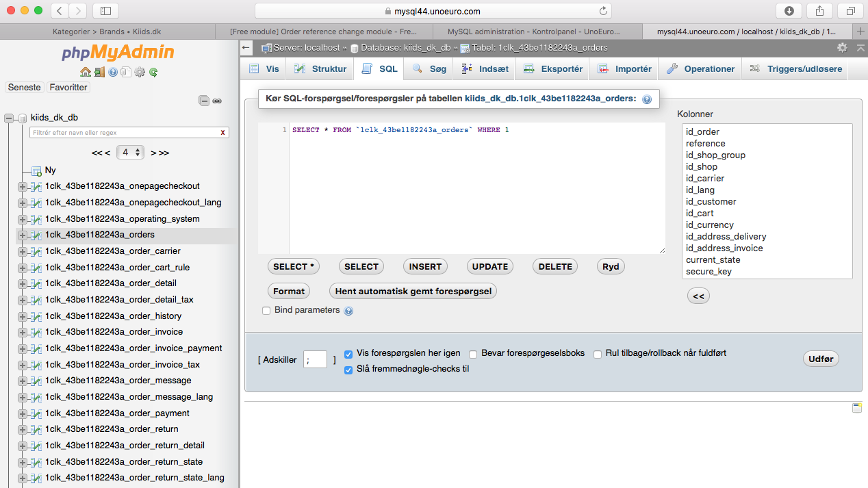Click help icon next to query title
The height and width of the screenshot is (488, 868).
click(x=647, y=99)
